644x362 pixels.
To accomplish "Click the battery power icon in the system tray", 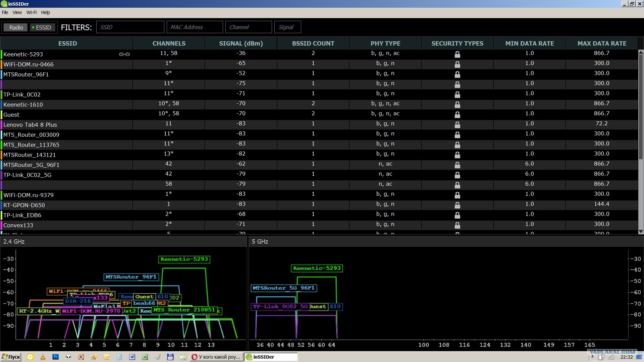I will [x=601, y=357].
